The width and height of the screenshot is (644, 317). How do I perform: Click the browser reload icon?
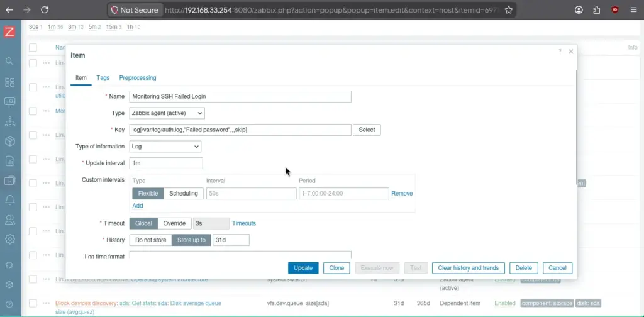(x=45, y=10)
